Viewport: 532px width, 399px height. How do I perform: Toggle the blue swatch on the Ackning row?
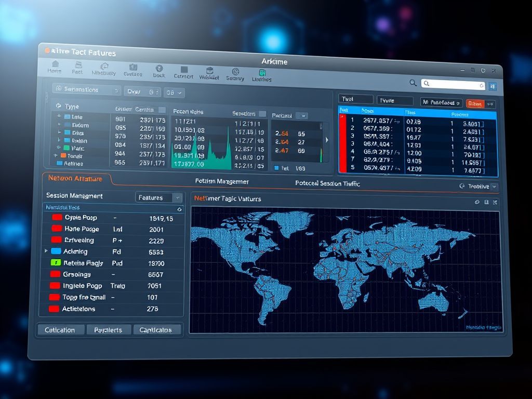click(56, 251)
